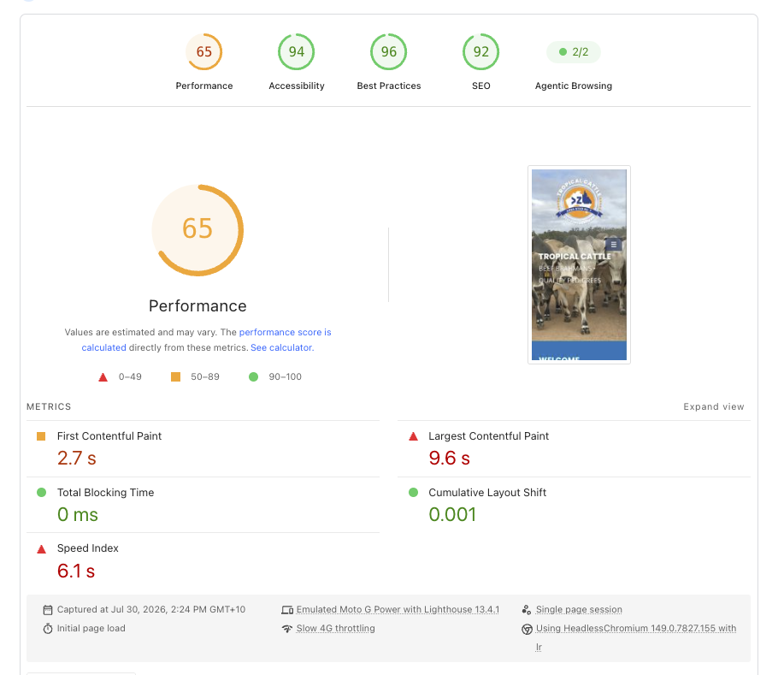Click the stopwatch icon beside Initial page load
The height and width of the screenshot is (675, 784).
tap(48, 629)
